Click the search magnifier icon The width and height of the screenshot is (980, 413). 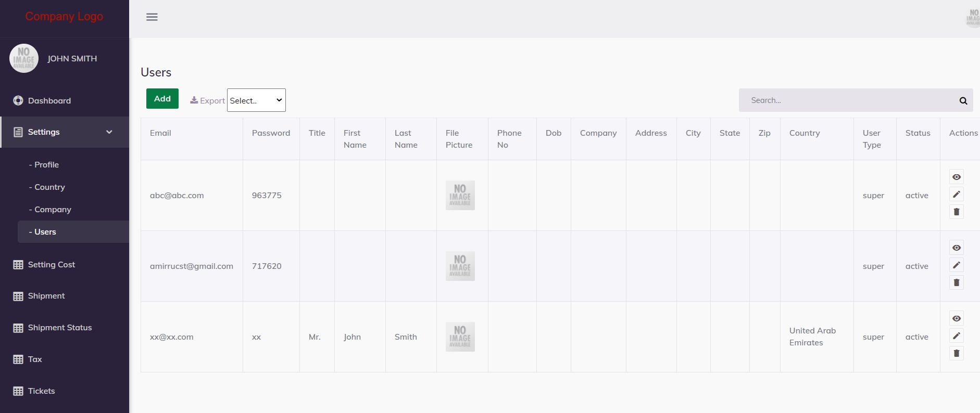coord(963,101)
